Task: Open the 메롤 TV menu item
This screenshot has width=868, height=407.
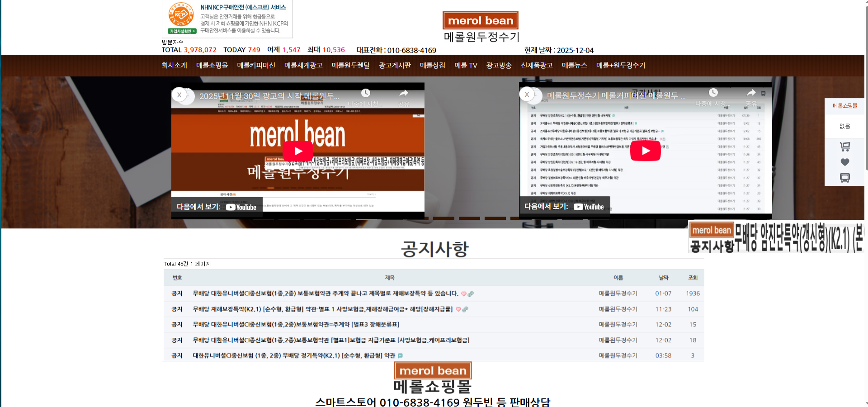Action: (x=466, y=66)
